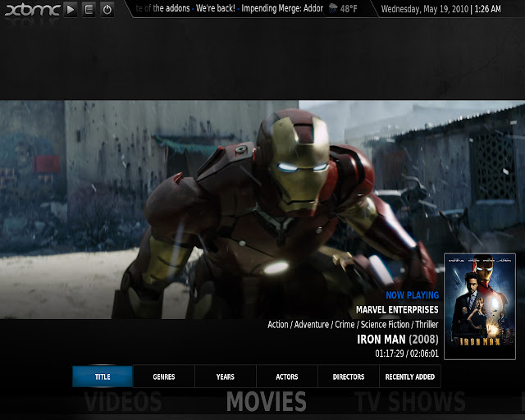This screenshot has width=525, height=420.
Task: Open the Genres movie filter
Action: pos(164,377)
